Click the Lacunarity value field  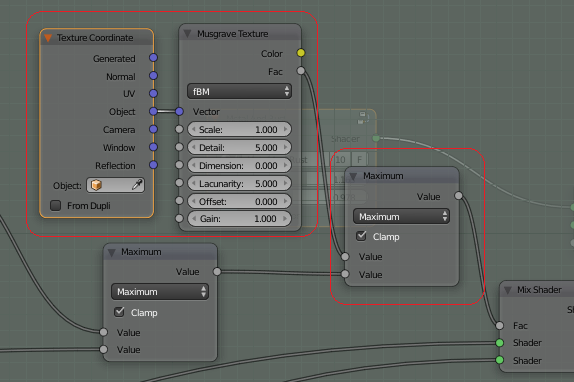[x=239, y=183]
